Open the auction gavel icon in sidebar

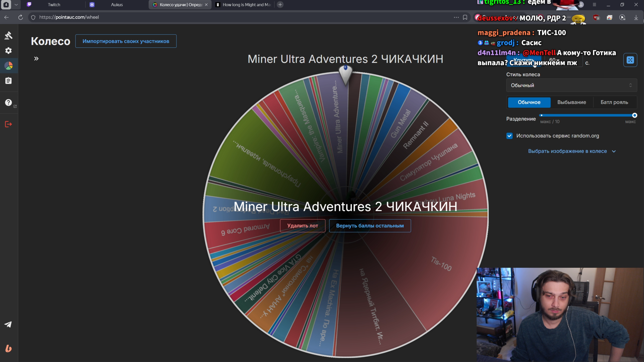coord(8,36)
